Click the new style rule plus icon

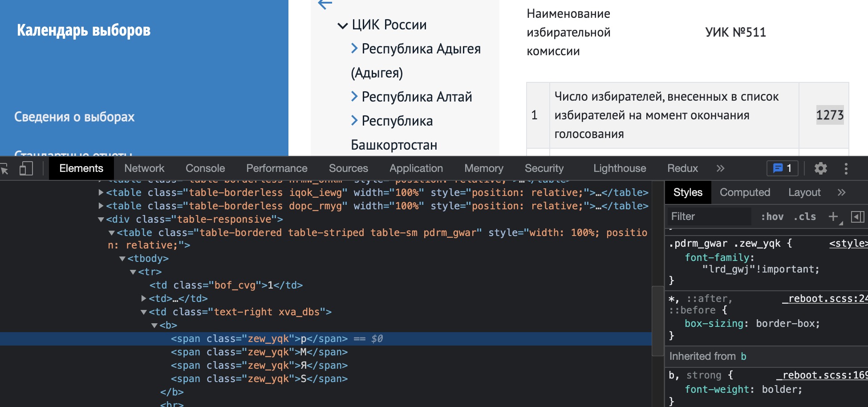833,216
